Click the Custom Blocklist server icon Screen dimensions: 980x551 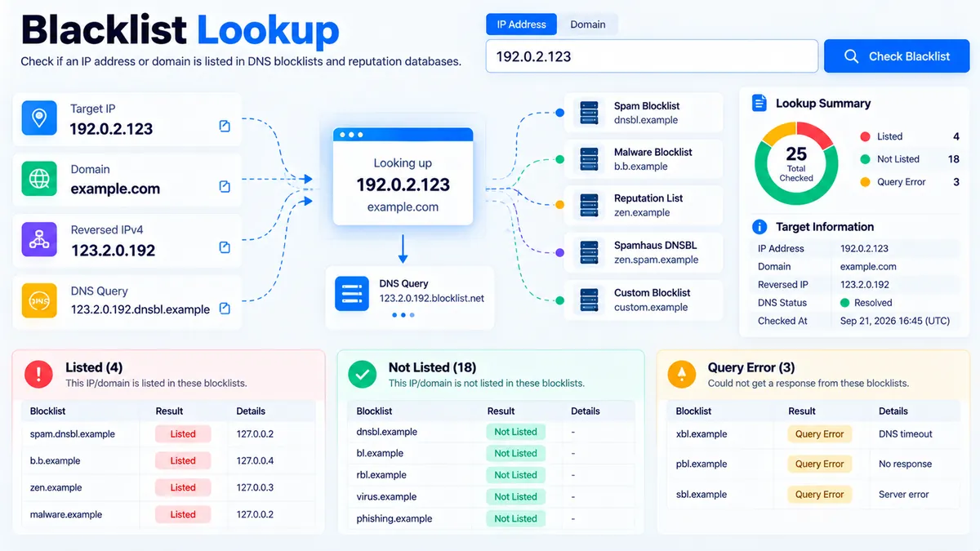pyautogui.click(x=589, y=300)
